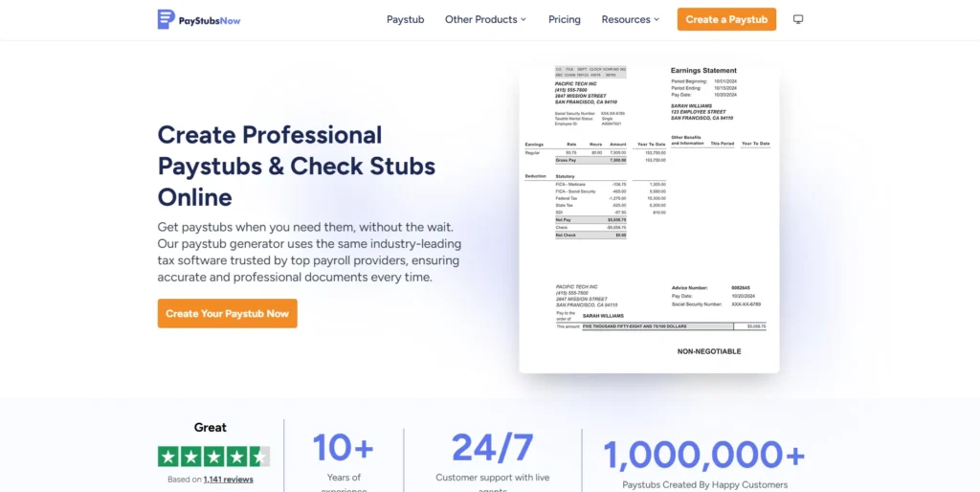
Task: Expand the Other Products dropdown
Action: point(485,19)
